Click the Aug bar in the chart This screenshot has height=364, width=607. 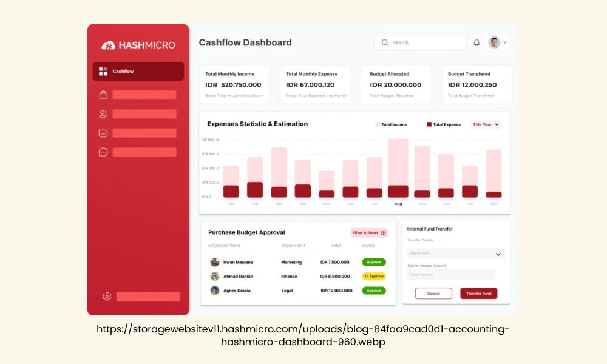click(x=398, y=168)
